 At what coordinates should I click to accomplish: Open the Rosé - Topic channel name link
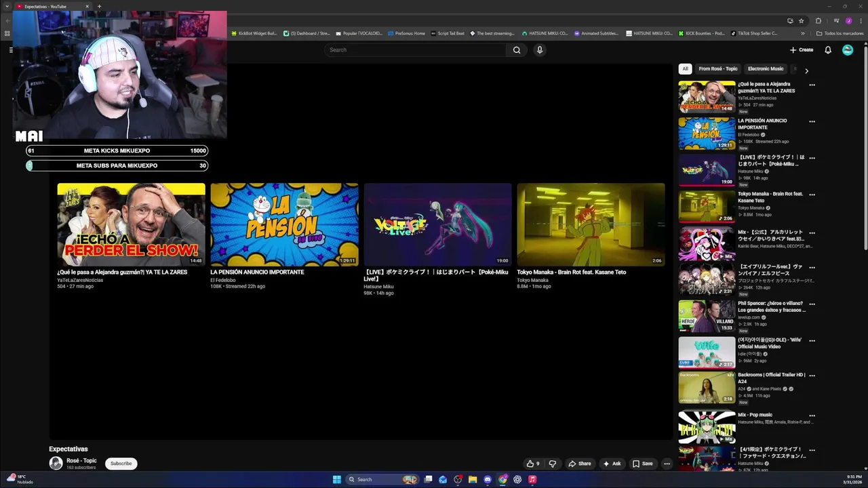81,461
